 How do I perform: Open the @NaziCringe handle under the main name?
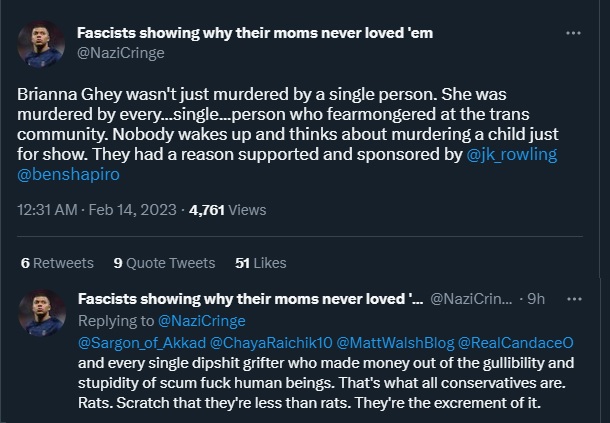click(121, 52)
